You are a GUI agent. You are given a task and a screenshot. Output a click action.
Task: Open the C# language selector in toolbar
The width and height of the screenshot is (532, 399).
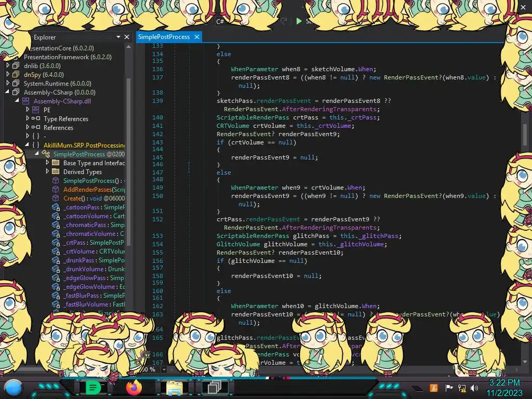(x=220, y=21)
